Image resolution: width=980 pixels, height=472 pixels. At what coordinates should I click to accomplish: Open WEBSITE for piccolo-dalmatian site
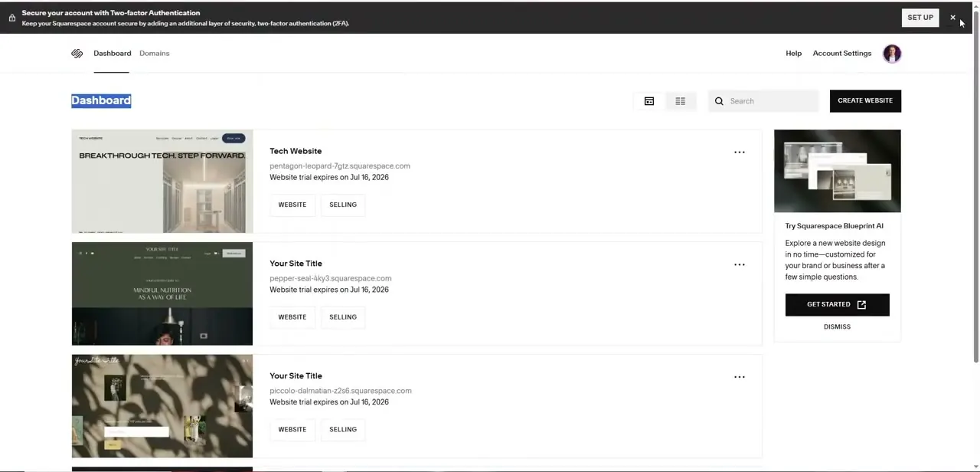(x=292, y=430)
